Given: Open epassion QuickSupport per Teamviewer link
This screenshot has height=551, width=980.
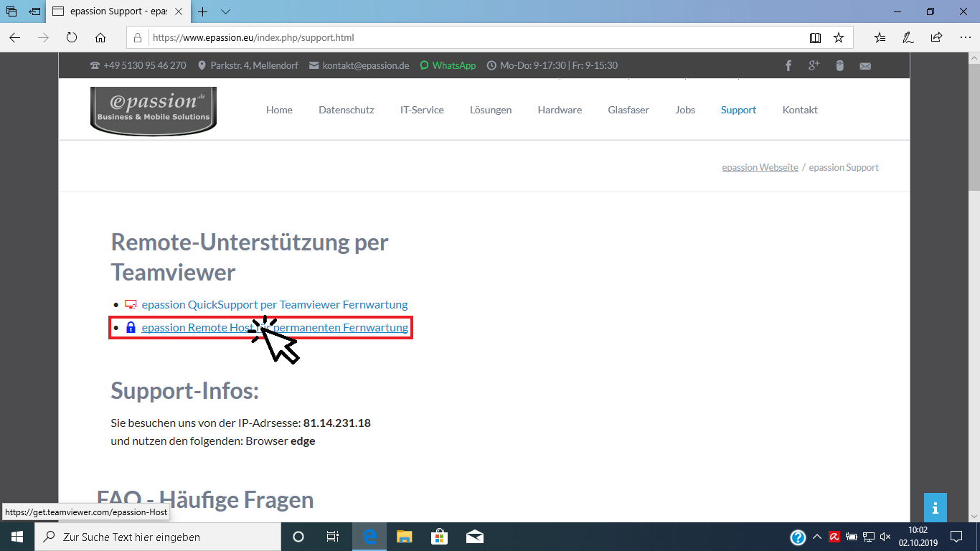Looking at the screenshot, I should pyautogui.click(x=274, y=304).
